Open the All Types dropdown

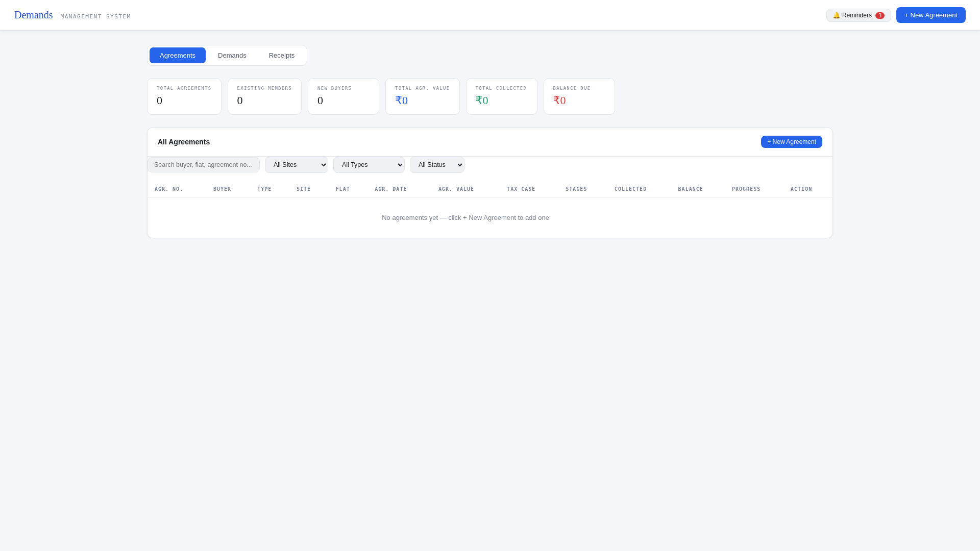pyautogui.click(x=369, y=165)
